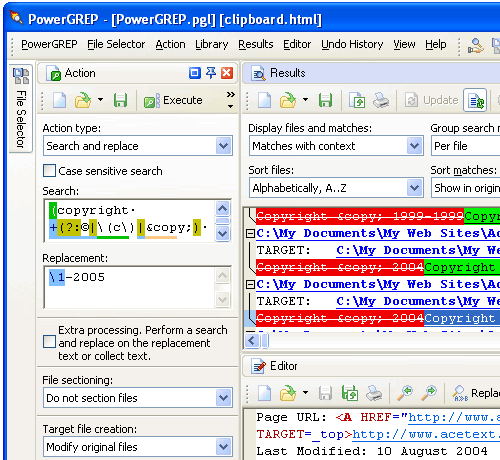Open an action file with the folder icon
Viewport: 500px width, 460px height.
click(83, 100)
